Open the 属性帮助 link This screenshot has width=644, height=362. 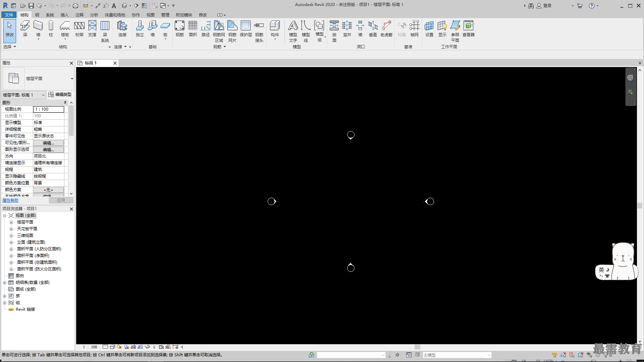coord(10,200)
